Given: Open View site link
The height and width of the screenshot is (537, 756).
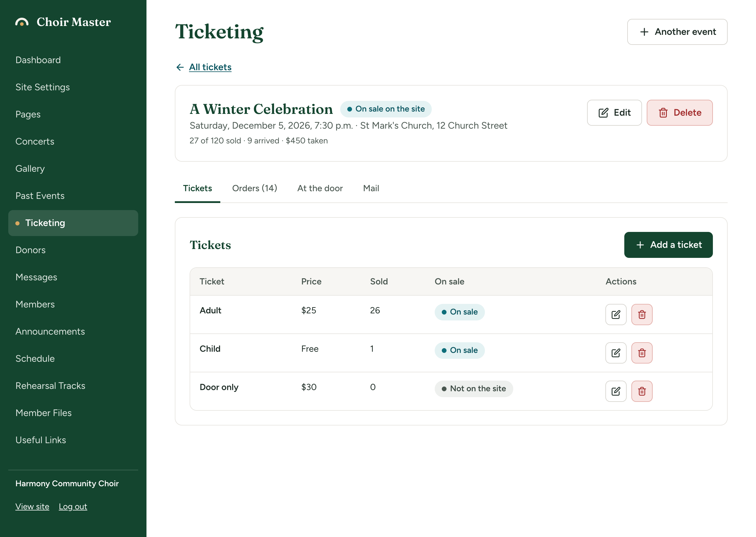Looking at the screenshot, I should (32, 507).
